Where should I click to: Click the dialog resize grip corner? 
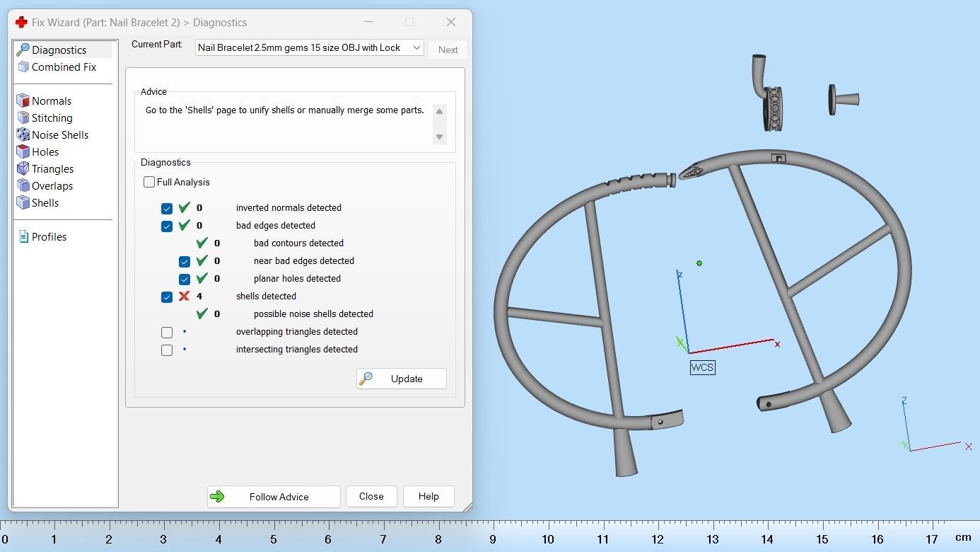coord(467,507)
